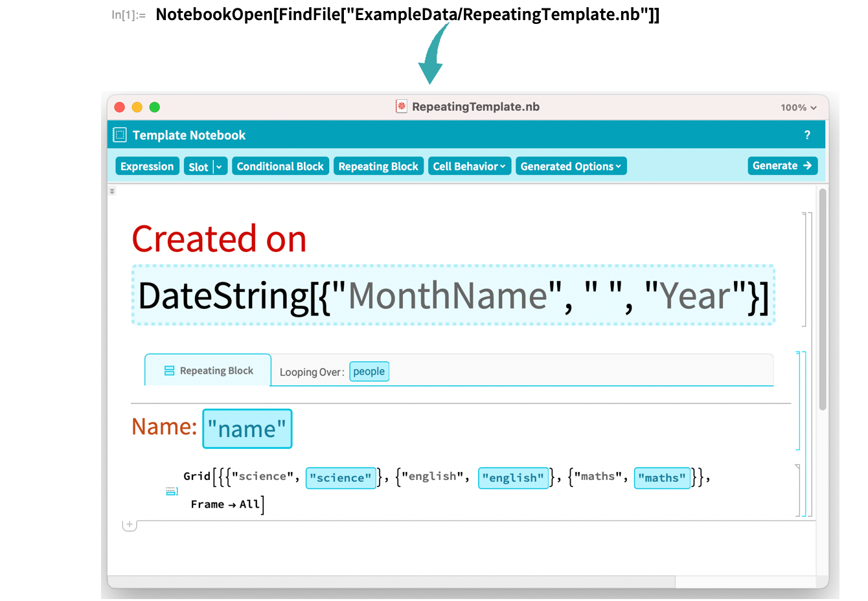Click the Template Notebook icon in the header
Viewport: 868px width, 601px height.
coord(120,135)
